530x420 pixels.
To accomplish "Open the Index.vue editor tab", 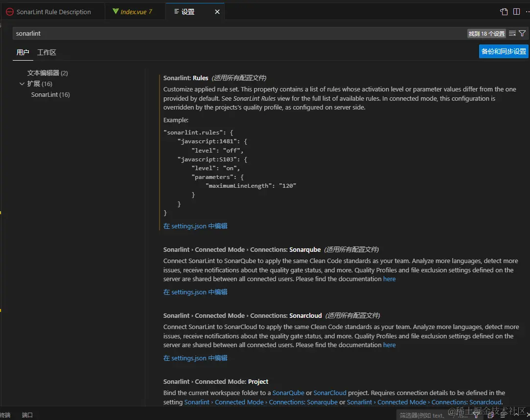I will (135, 12).
